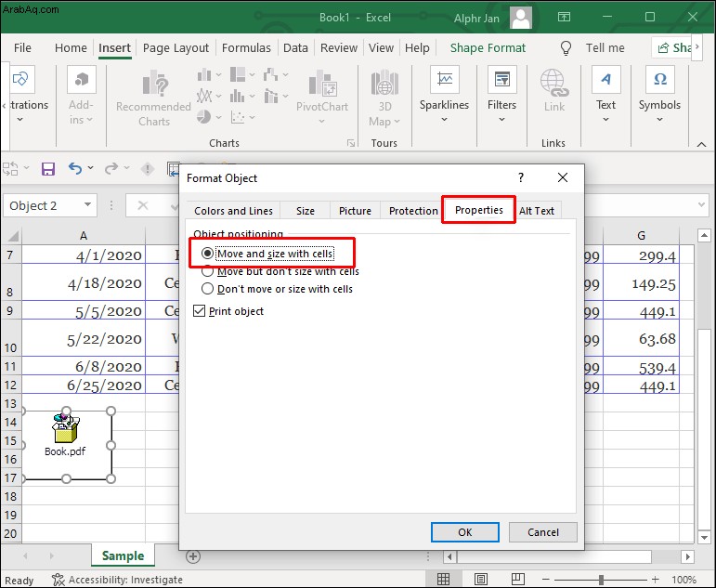Viewport: 716px width, 588px height.
Task: Switch to Page Break Preview in status bar
Action: point(518,580)
